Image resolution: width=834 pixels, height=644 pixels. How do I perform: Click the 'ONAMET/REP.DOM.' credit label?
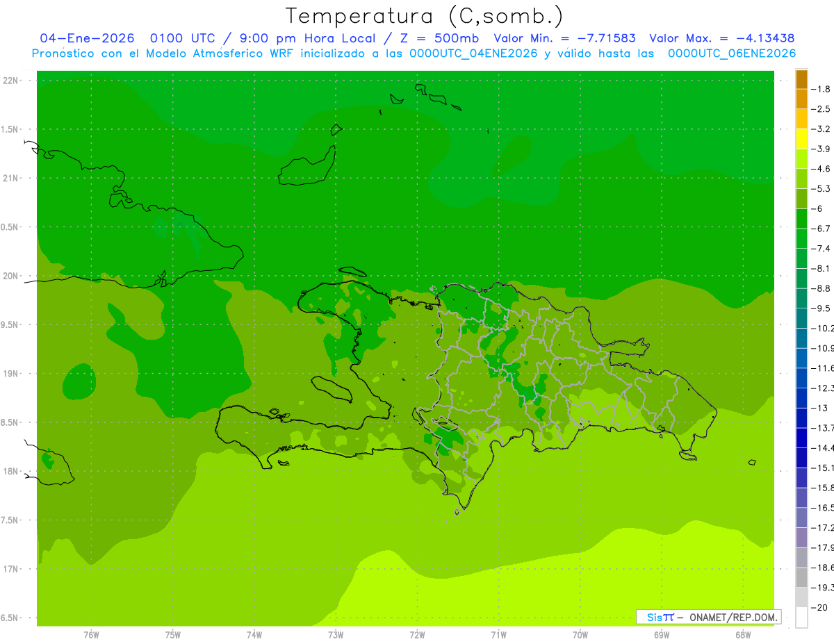coord(733,617)
